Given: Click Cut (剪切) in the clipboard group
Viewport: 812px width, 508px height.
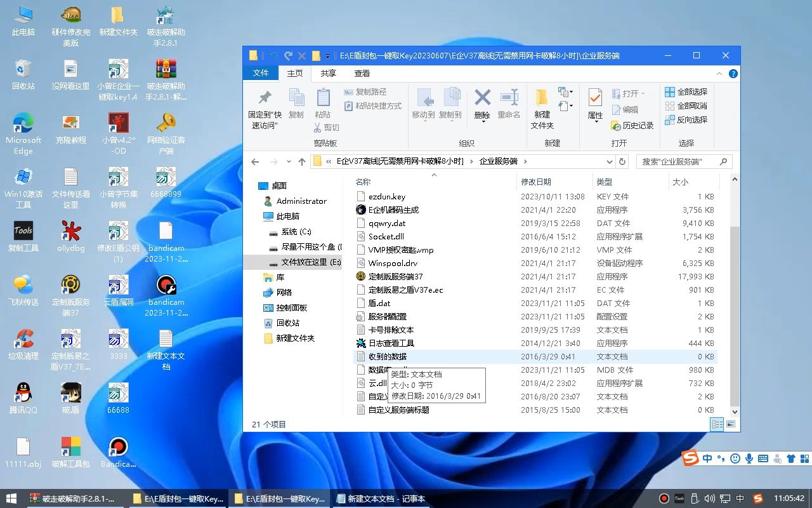Looking at the screenshot, I should point(326,127).
